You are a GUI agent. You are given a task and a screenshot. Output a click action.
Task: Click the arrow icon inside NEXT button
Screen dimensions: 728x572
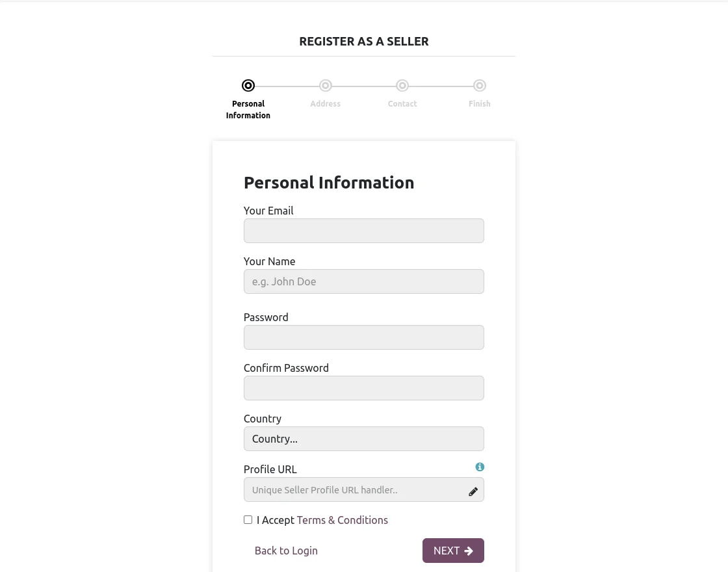pos(469,551)
